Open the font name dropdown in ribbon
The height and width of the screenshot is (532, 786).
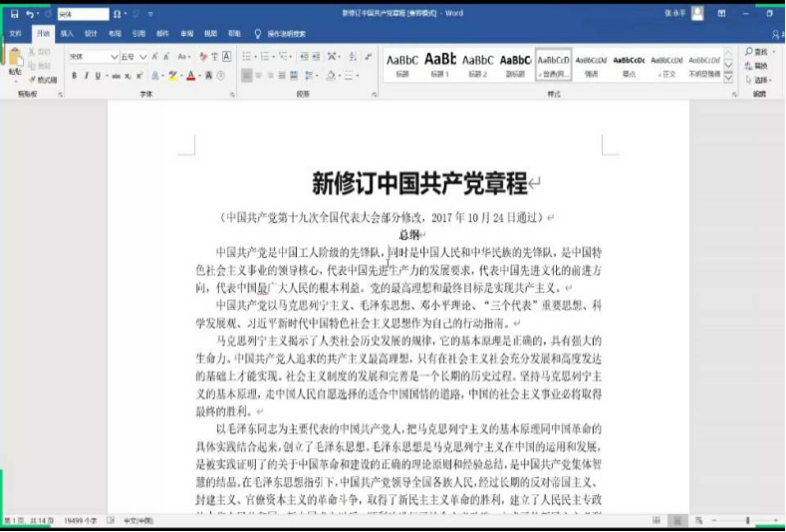point(115,57)
